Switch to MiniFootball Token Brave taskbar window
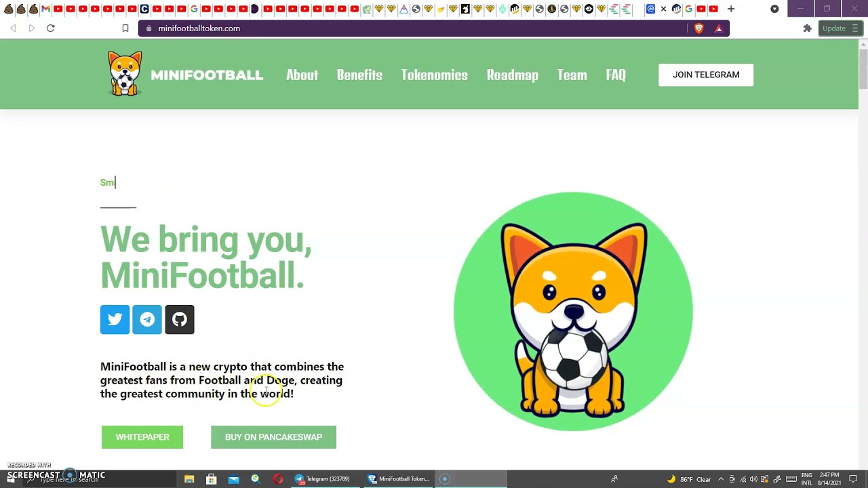Screen dimensions: 868x488 coord(398,479)
